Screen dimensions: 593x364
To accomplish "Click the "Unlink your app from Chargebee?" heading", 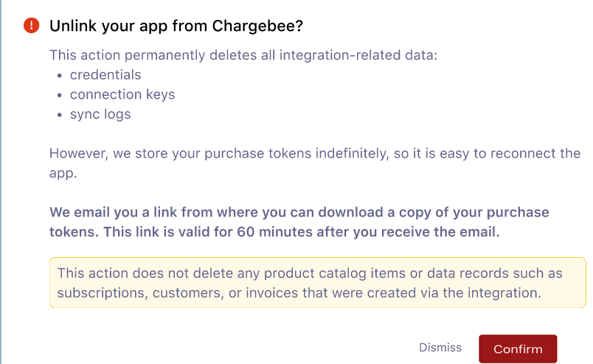I will click(176, 26).
